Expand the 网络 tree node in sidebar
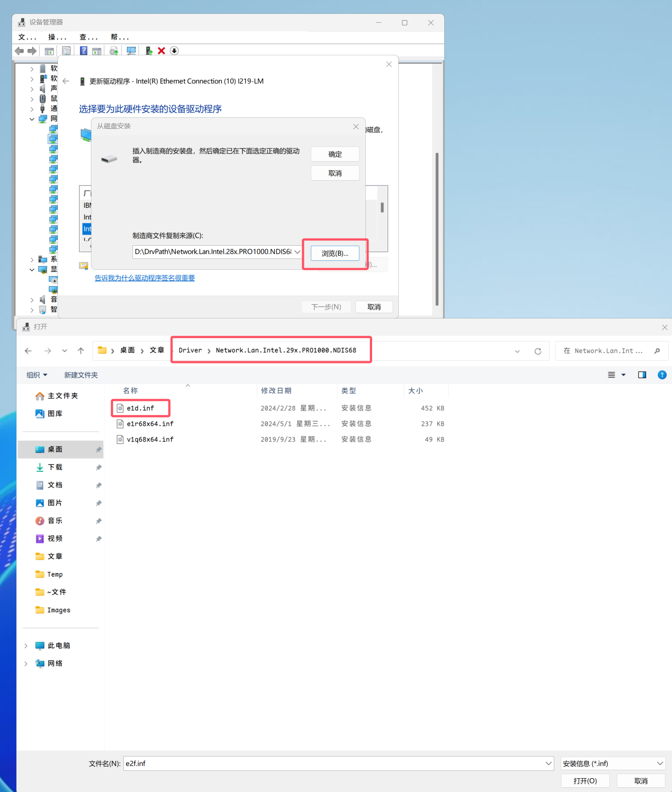This screenshot has height=792, width=672. click(x=26, y=664)
